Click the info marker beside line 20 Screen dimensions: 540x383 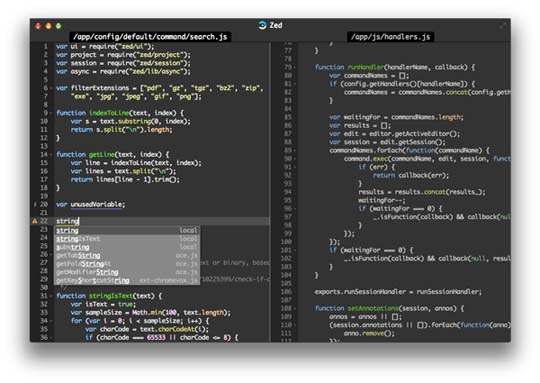[35, 205]
